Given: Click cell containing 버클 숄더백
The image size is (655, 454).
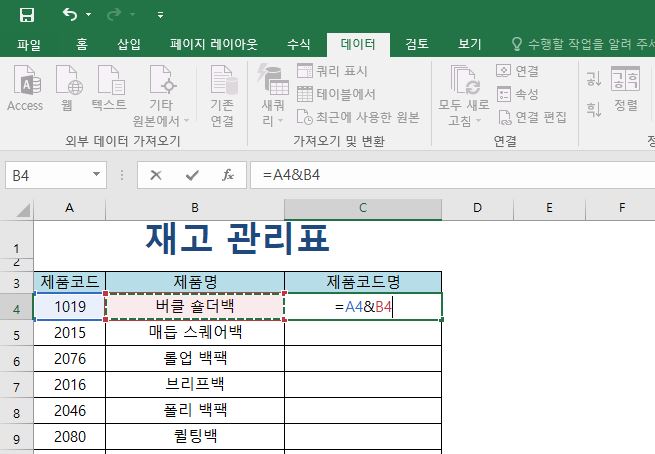Looking at the screenshot, I should tap(195, 307).
